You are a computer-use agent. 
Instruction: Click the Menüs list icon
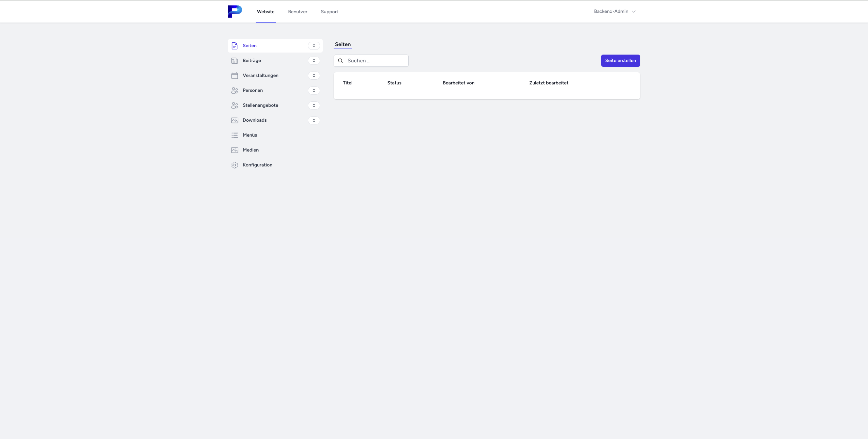point(234,135)
